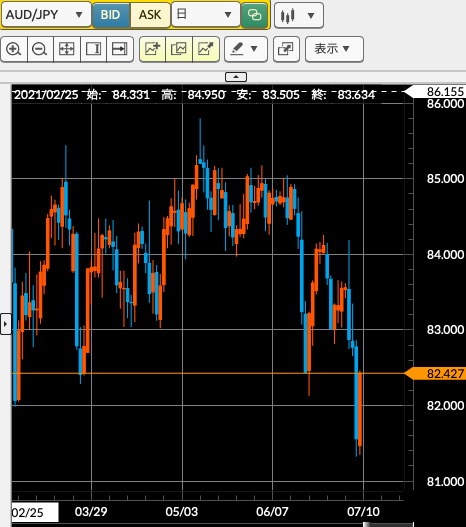Open the drawing pencil tool dropdown
Viewport: 466px width, 527px height.
(x=246, y=49)
